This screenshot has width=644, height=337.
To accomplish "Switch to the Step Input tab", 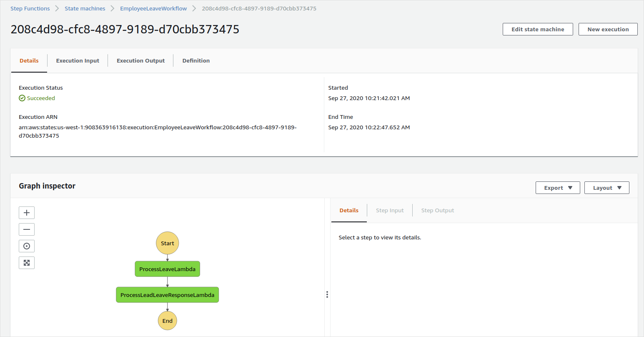I will click(389, 210).
